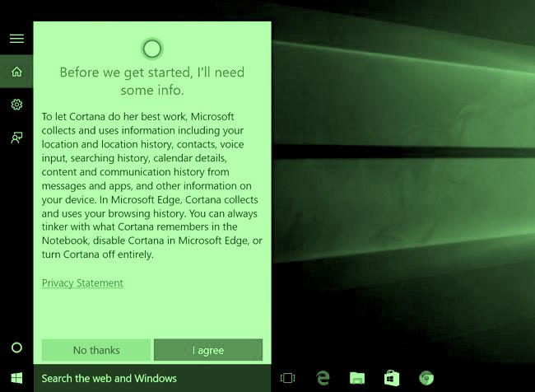Open the Cortana hamburger menu
Screen dimensions: 535x392
pyautogui.click(x=16, y=38)
